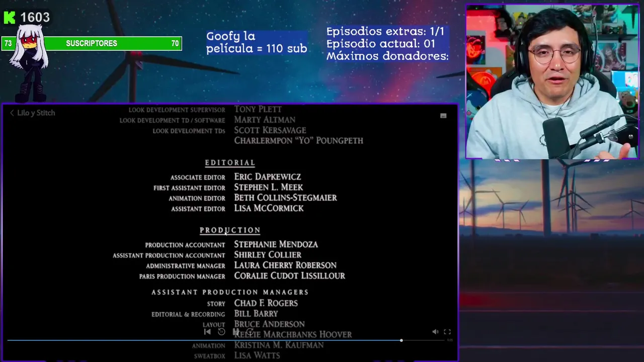Viewport: 644px width, 362px height.
Task: Click the name "Coralie Cudot Lissillour"
Action: click(289, 276)
